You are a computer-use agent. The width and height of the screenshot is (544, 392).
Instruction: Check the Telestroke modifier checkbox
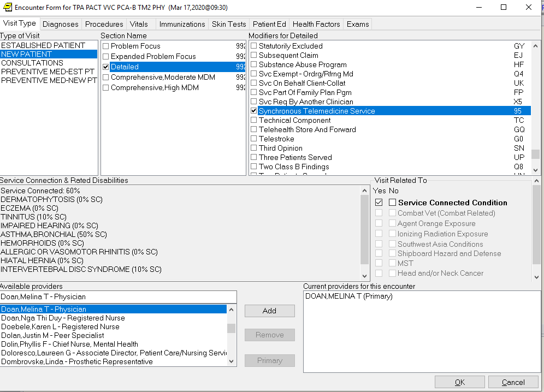point(254,139)
